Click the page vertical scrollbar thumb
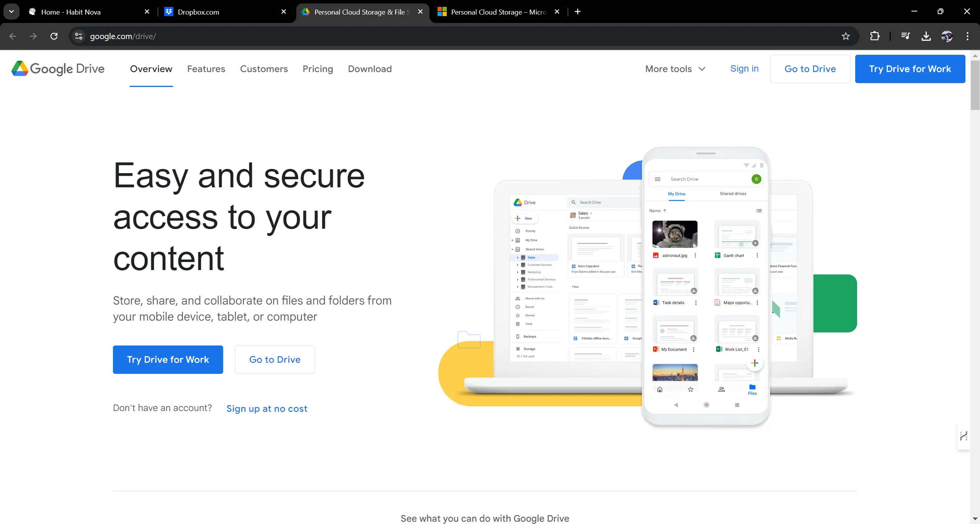 point(975,85)
